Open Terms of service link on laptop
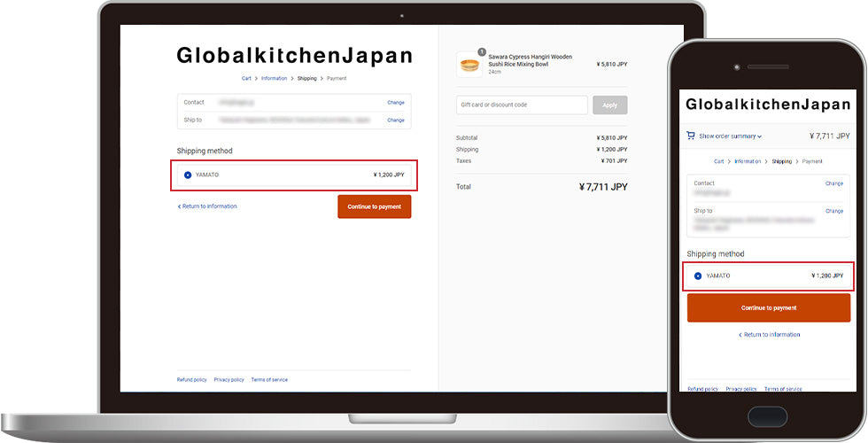Screen dimensions: 868x443 [269, 380]
